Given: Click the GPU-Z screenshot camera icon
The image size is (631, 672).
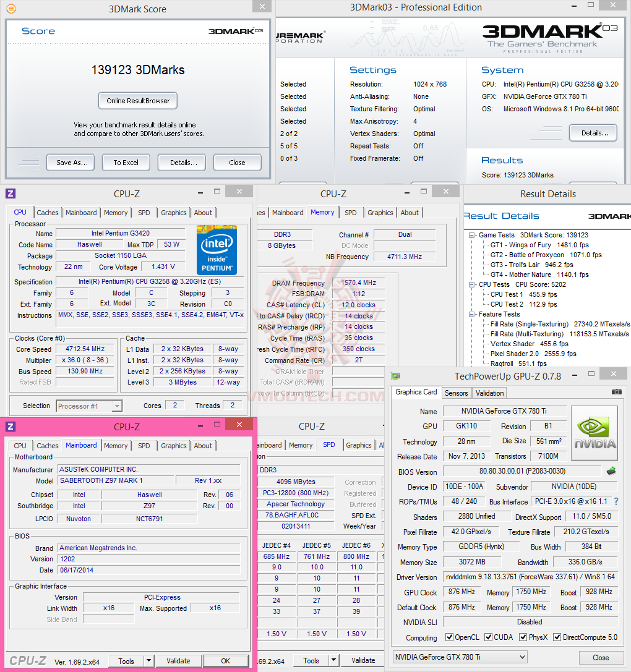Looking at the screenshot, I should [616, 392].
